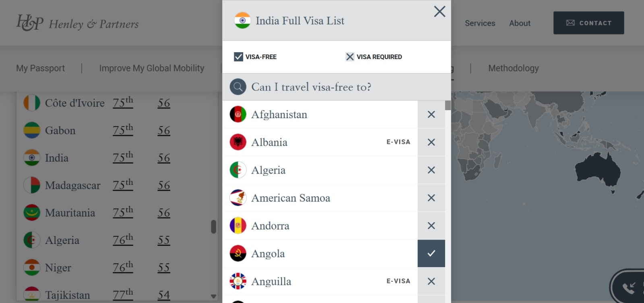Open the My Passport tab

pyautogui.click(x=40, y=68)
